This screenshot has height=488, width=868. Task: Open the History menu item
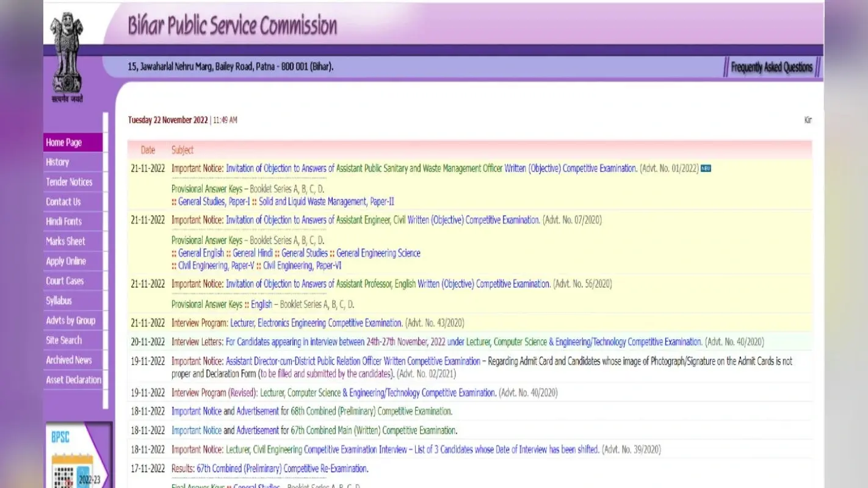(x=73, y=162)
